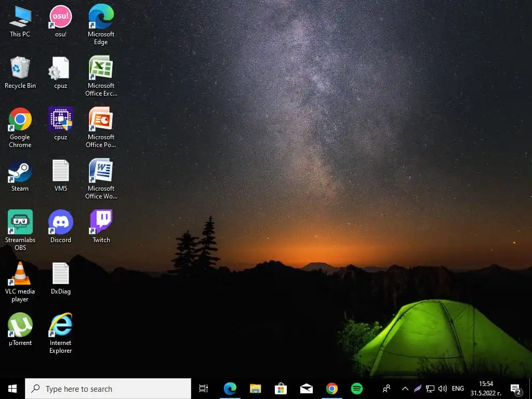Screen dimensions: 532x399
Task: Select the cpuz app with shield icon
Action: point(61,124)
